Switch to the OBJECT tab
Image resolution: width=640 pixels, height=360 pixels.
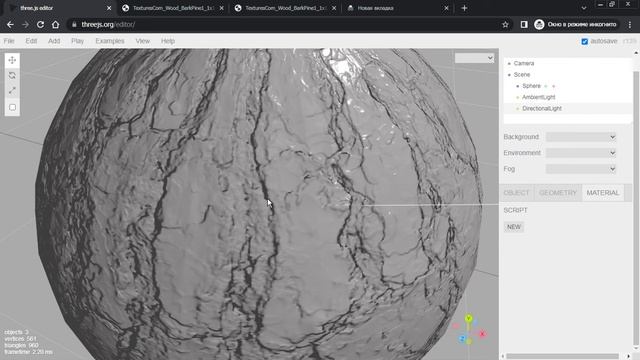pos(516,193)
